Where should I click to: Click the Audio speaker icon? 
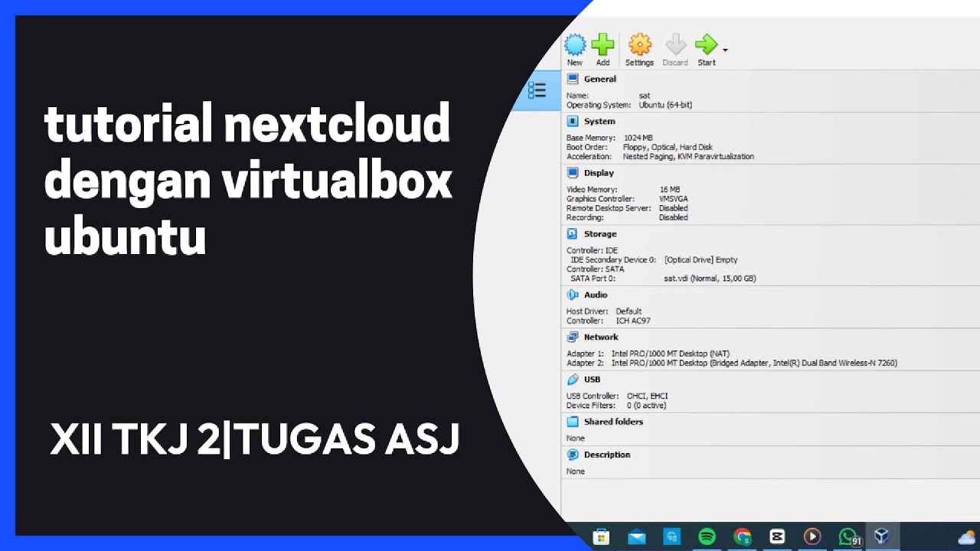pos(573,295)
